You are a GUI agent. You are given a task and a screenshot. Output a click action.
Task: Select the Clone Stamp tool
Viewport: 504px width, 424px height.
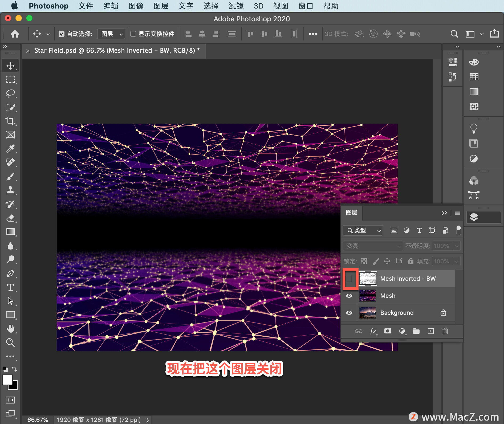click(10, 190)
